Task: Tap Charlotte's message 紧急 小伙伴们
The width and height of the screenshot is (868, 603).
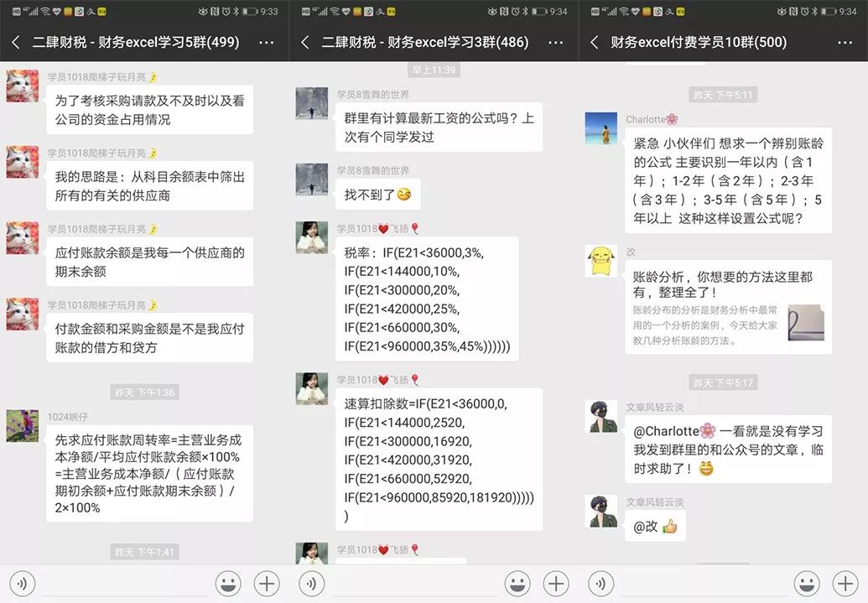Action: point(729,180)
